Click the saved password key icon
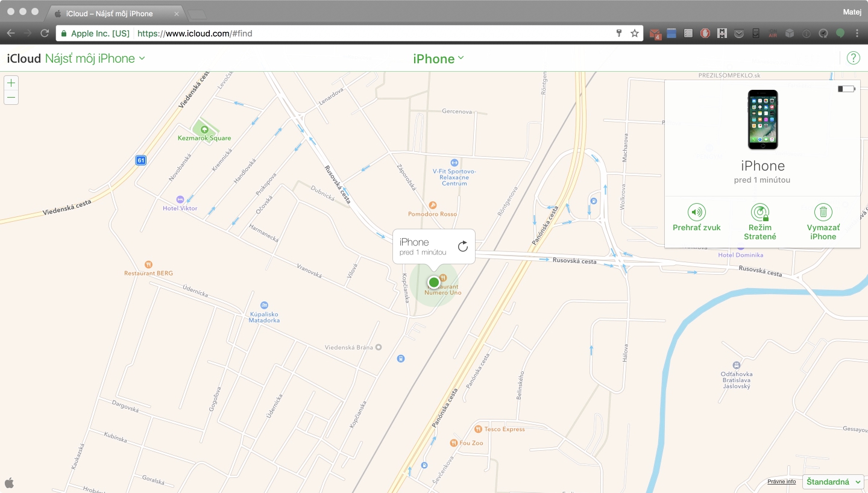The width and height of the screenshot is (868, 493). [x=618, y=33]
